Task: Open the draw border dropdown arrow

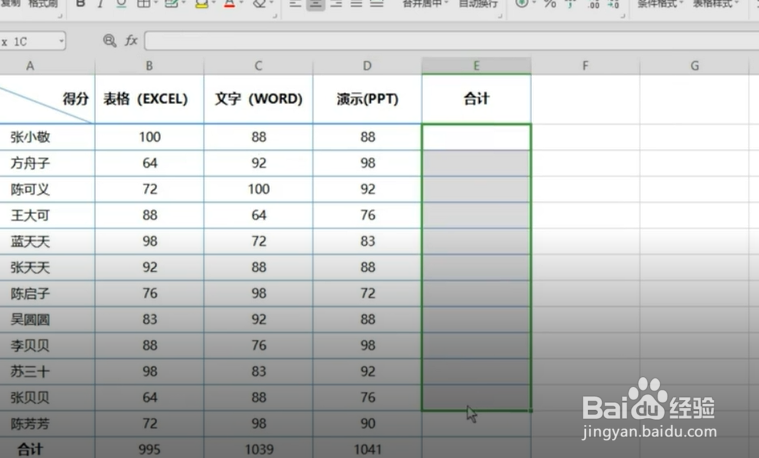Action: (x=183, y=4)
